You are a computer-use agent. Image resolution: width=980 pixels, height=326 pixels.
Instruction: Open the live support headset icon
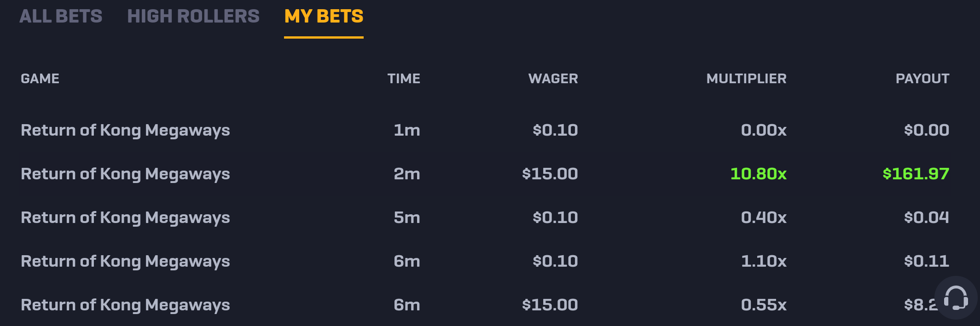pyautogui.click(x=956, y=298)
